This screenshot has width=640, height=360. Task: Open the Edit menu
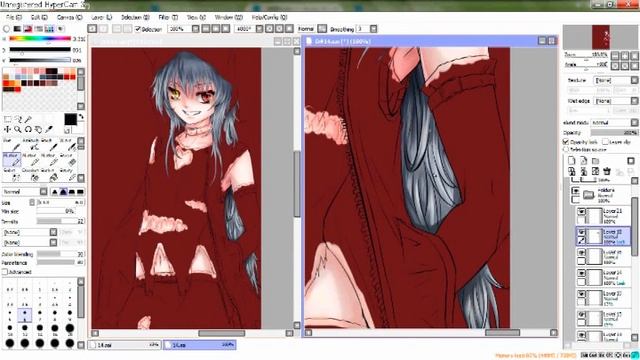(39, 17)
